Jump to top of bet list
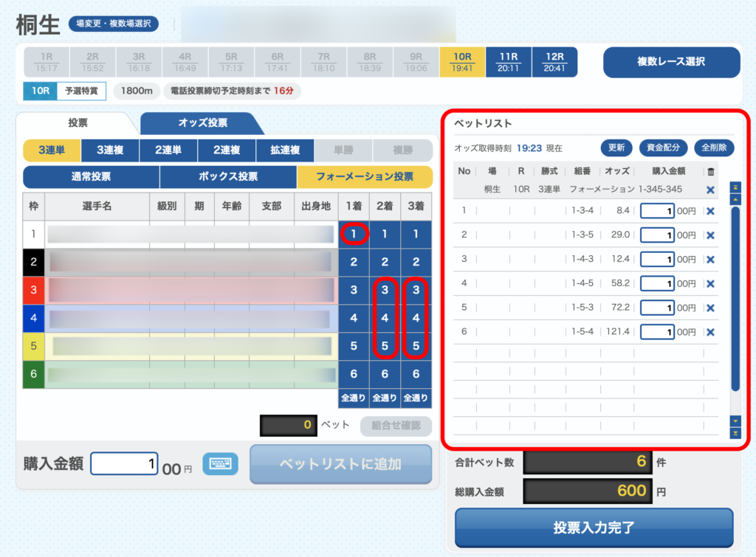The width and height of the screenshot is (756, 557). (x=735, y=188)
